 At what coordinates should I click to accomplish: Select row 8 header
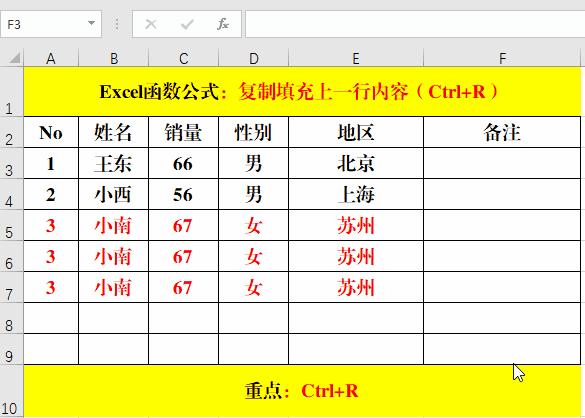click(12, 318)
